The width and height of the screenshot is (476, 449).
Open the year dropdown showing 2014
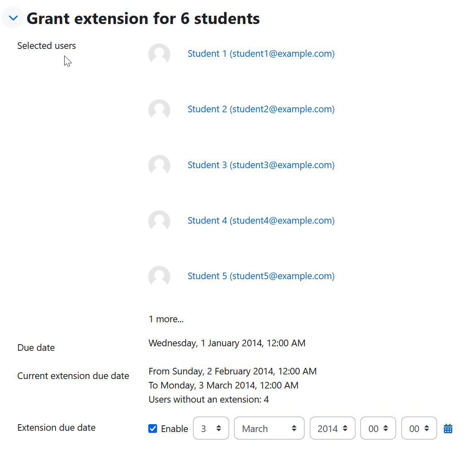(332, 428)
